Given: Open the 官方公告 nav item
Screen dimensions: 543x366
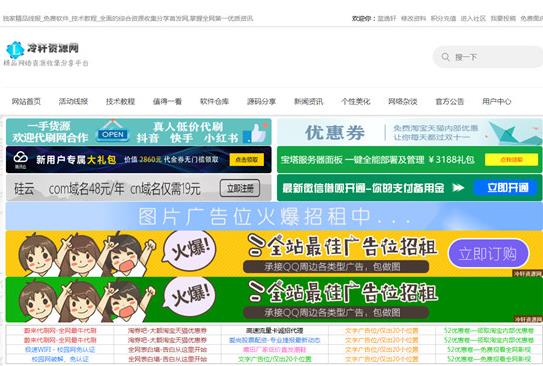Looking at the screenshot, I should tap(450, 101).
